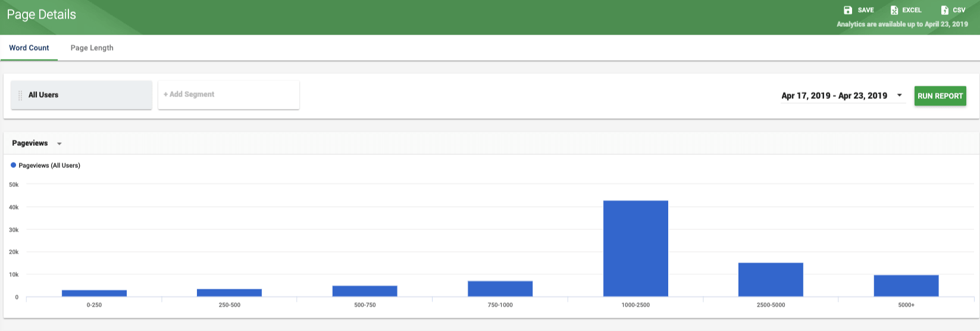Grab the All Users segment drag handle
Screen dimensions: 980x331
[20, 95]
